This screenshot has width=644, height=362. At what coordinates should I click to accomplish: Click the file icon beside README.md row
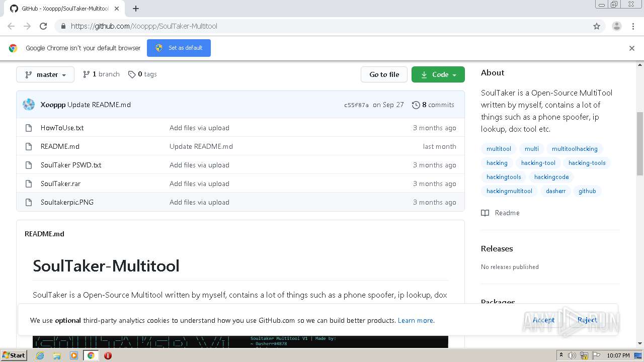coord(29,146)
